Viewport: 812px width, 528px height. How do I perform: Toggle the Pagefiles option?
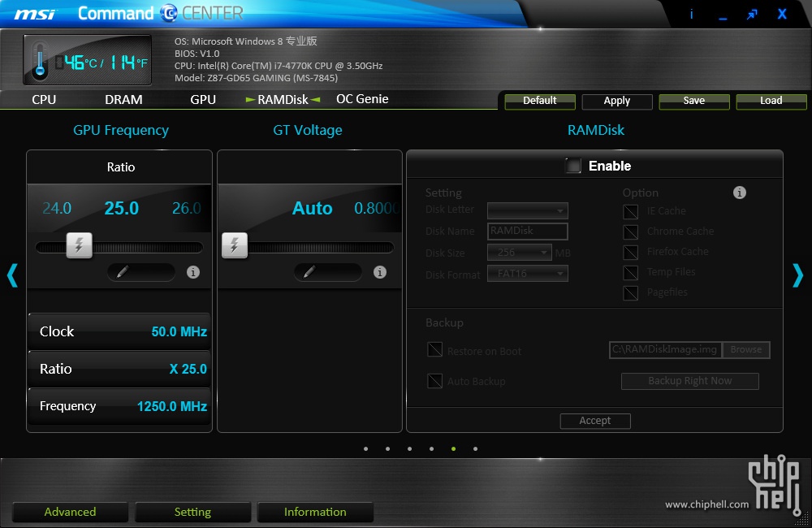coord(631,292)
